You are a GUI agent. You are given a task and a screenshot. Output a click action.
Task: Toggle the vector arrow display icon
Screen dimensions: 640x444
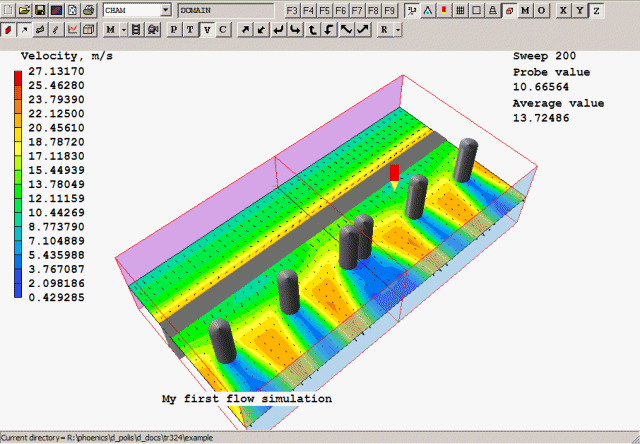25,30
